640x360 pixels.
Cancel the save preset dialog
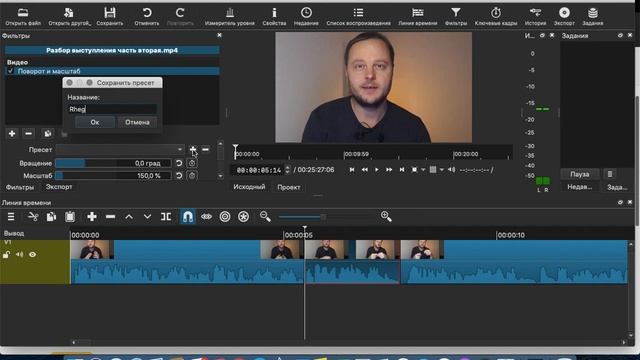(138, 122)
